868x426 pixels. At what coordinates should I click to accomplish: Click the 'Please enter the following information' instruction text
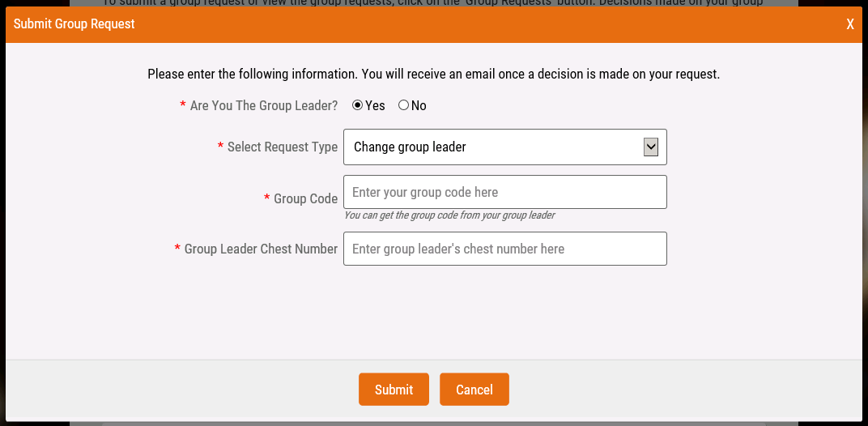point(433,75)
